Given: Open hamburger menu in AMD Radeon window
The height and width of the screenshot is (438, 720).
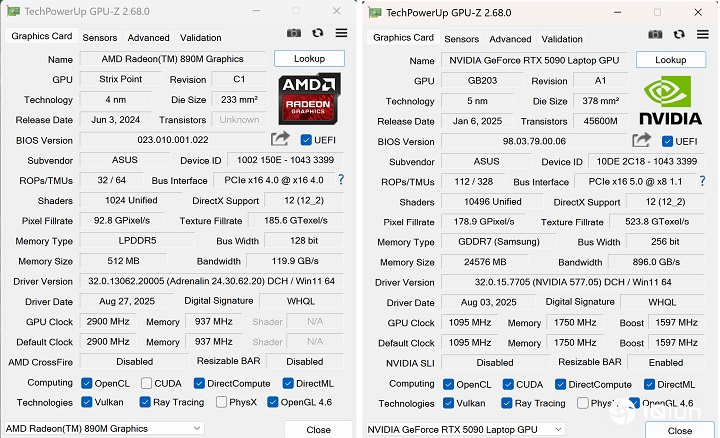Looking at the screenshot, I should click(x=341, y=33).
